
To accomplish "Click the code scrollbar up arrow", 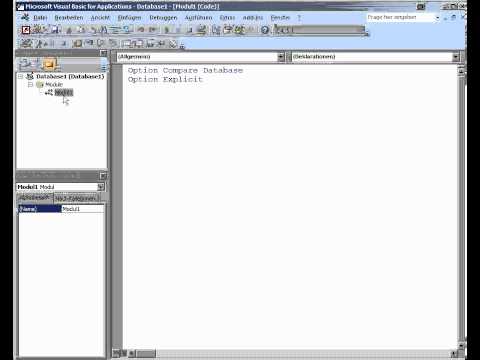I will pyautogui.click(x=462, y=71).
